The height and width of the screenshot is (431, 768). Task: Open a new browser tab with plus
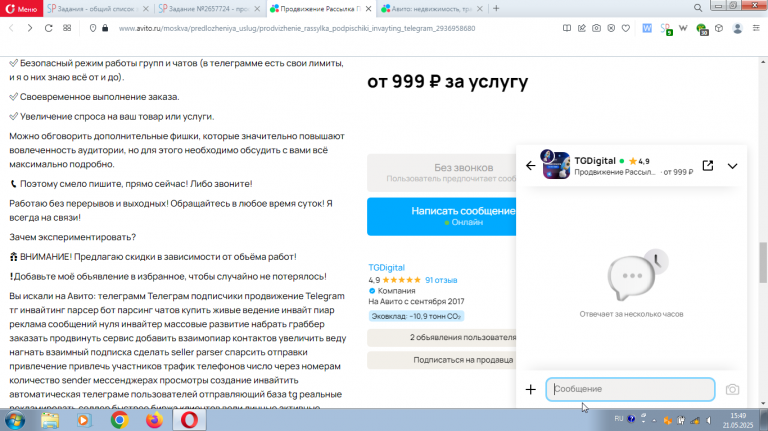point(496,8)
